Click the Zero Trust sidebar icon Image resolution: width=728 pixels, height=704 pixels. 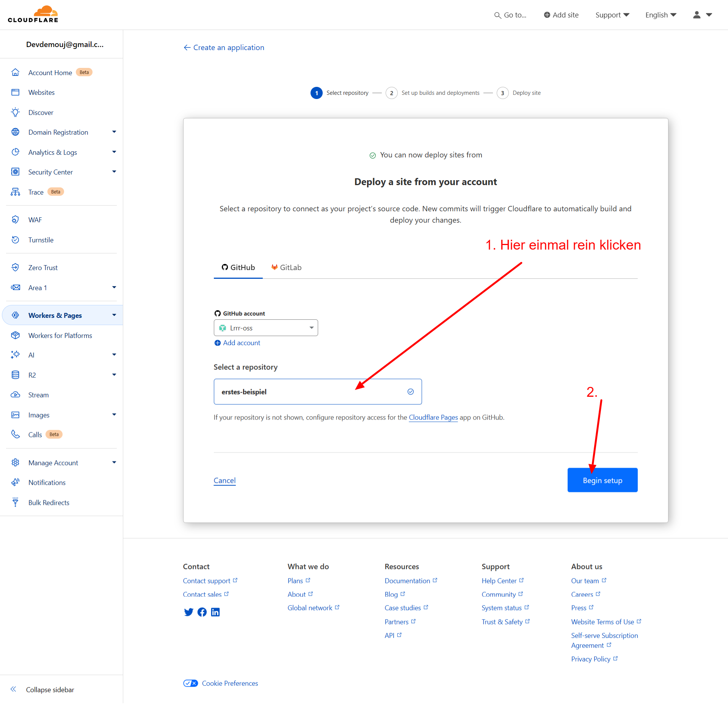15,267
